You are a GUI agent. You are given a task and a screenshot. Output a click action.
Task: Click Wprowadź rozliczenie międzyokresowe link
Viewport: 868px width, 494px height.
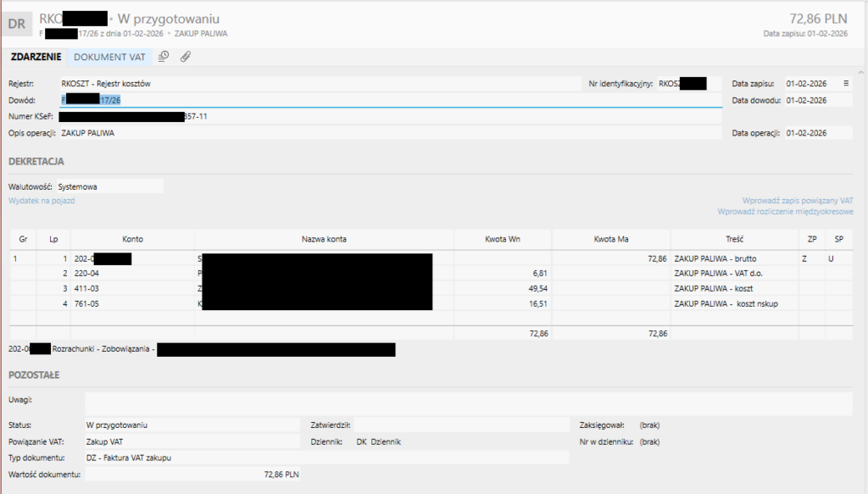785,212
